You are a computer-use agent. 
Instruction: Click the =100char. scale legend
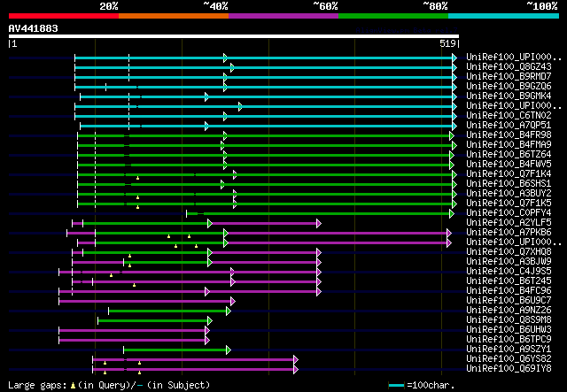tap(422, 386)
